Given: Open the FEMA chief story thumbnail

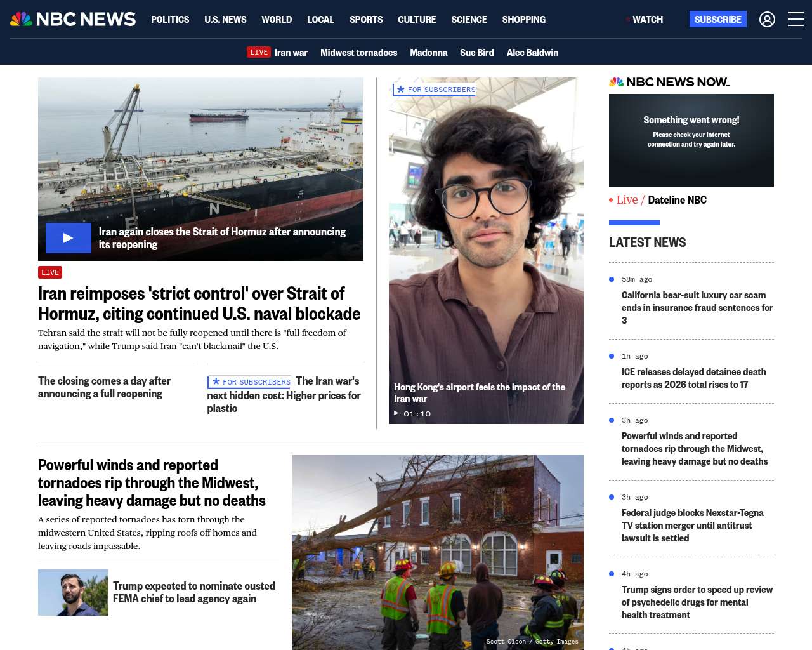Looking at the screenshot, I should (x=73, y=592).
